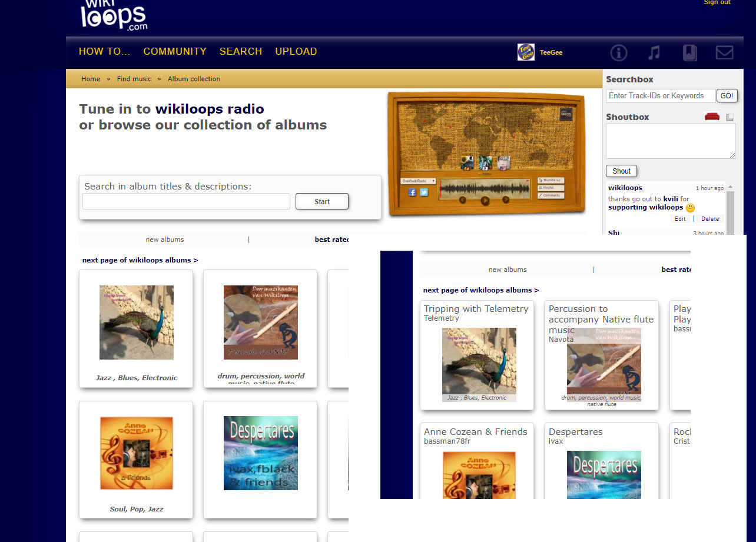The width and height of the screenshot is (756, 542).
Task: Click the GO! search button
Action: (x=727, y=96)
